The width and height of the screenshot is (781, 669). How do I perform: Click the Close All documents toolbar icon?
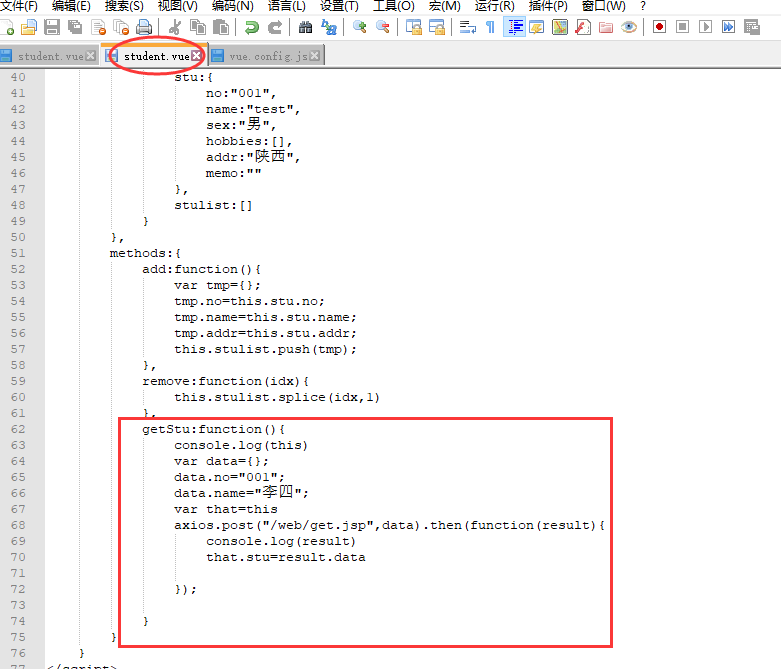[x=121, y=27]
